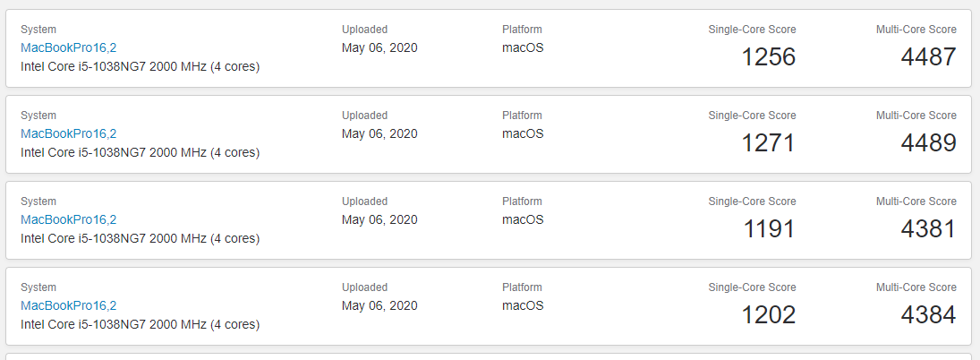Click macOS platform in the 1271 single-core result
The image size is (980, 360).
(x=523, y=133)
